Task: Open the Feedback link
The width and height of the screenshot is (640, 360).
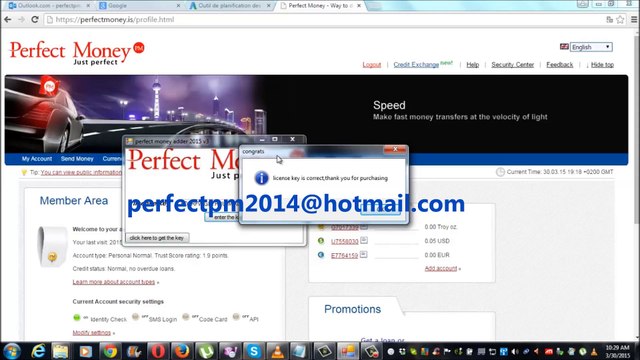Action: click(x=560, y=64)
